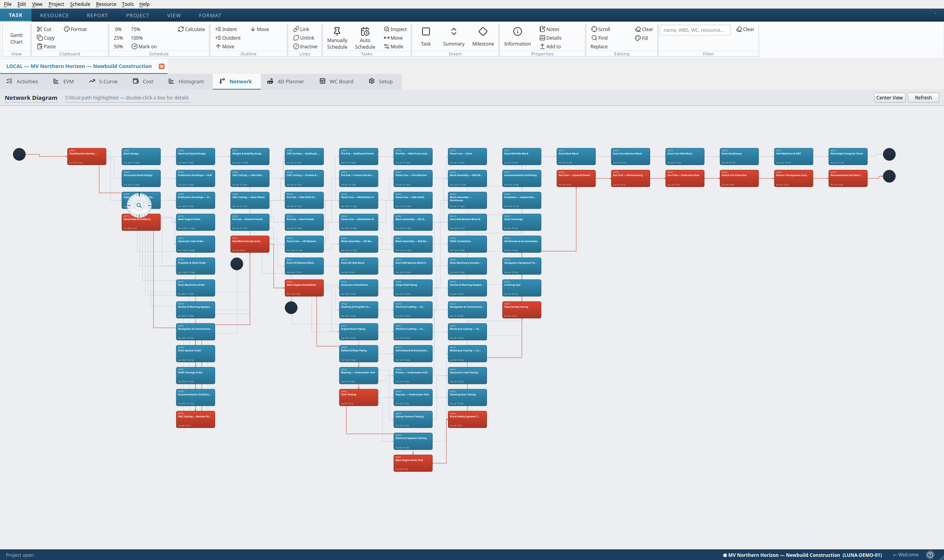Click the Inspect task icon
This screenshot has width=944, height=560.
[x=387, y=29]
